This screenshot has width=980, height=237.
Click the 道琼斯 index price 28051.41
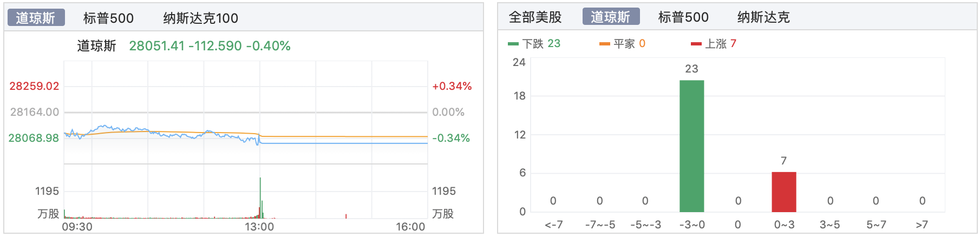point(157,46)
